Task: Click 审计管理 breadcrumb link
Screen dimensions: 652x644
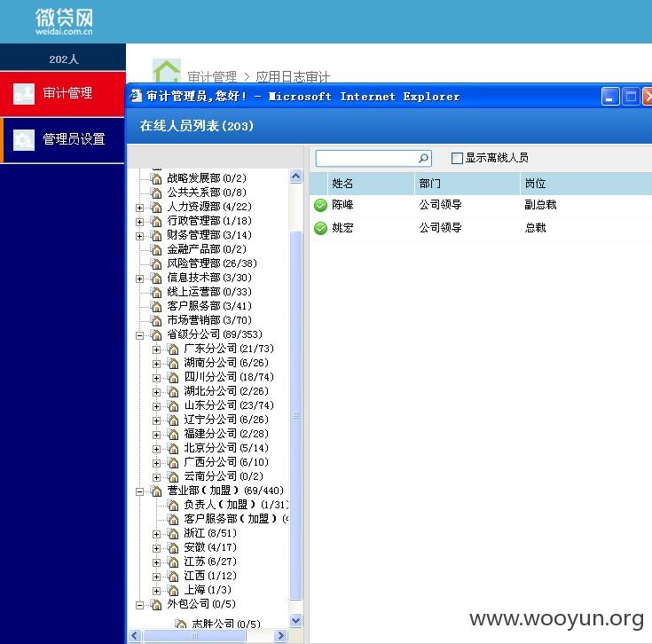Action: point(212,77)
